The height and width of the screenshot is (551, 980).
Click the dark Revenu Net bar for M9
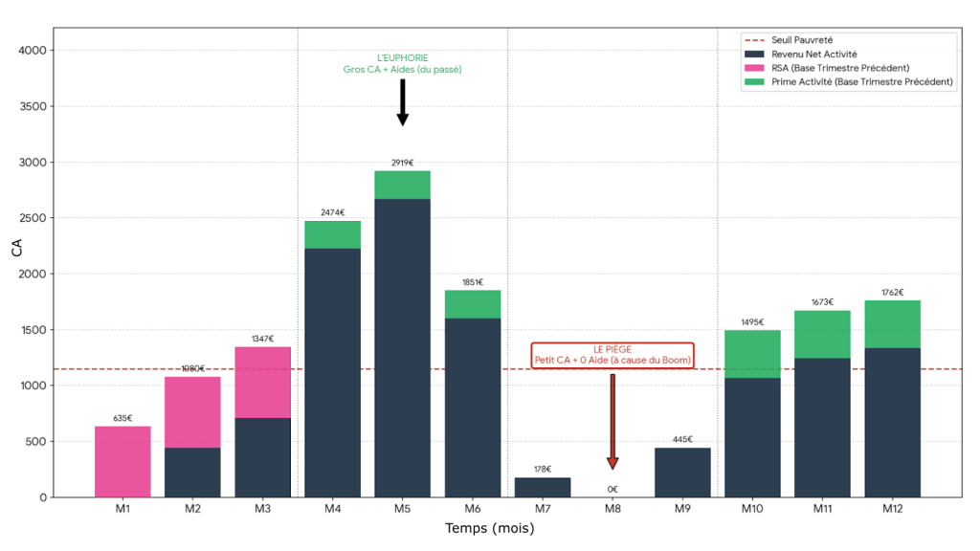682,473
